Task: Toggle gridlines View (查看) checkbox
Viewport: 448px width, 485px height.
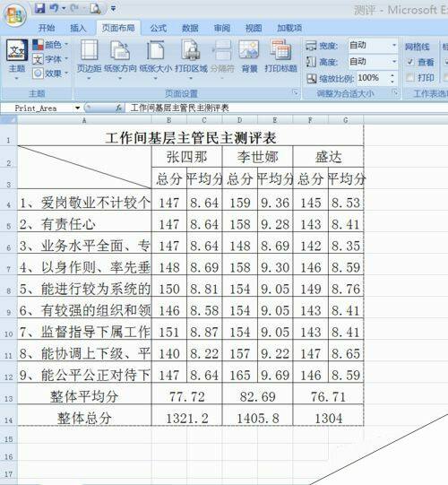Action: coord(410,62)
